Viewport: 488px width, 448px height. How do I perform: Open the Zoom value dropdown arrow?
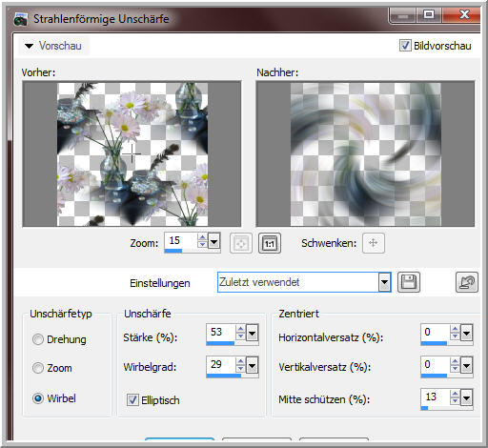point(214,242)
